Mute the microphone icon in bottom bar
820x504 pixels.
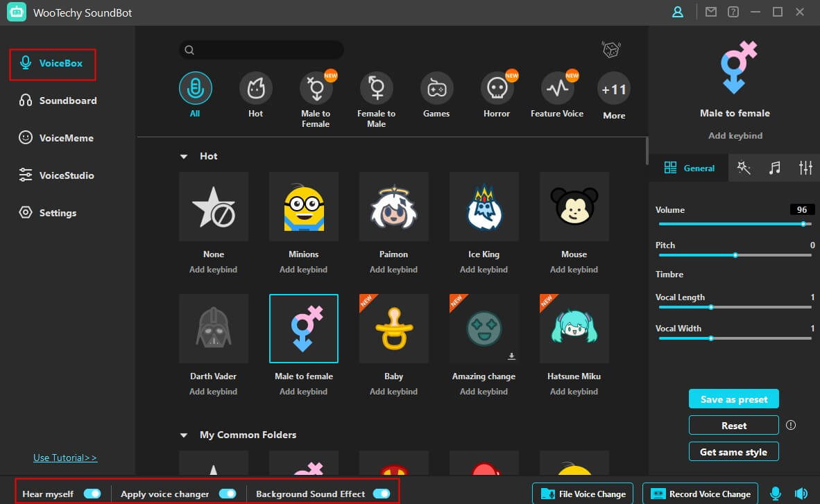click(776, 494)
